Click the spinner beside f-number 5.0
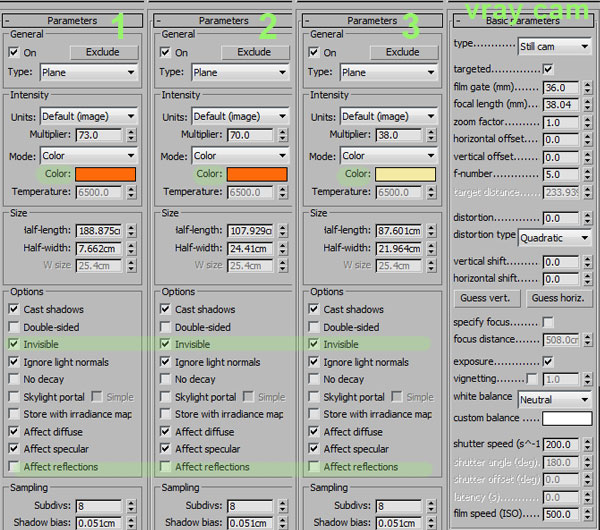600x530 pixels. click(588, 175)
